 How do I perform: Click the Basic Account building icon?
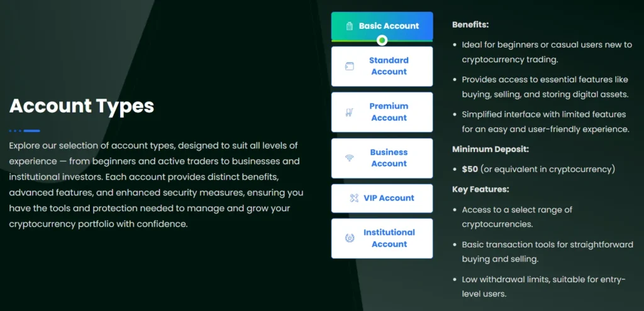coord(350,26)
